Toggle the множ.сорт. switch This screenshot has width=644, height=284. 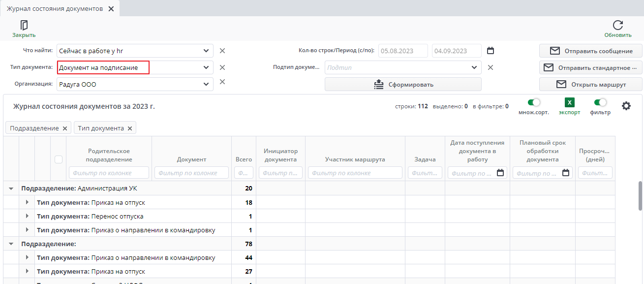[533, 103]
